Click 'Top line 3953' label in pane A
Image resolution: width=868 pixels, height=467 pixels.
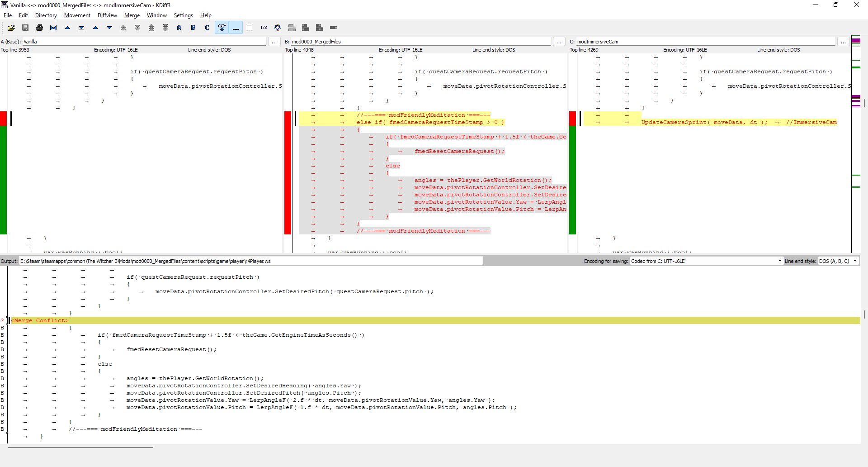pyautogui.click(x=15, y=50)
